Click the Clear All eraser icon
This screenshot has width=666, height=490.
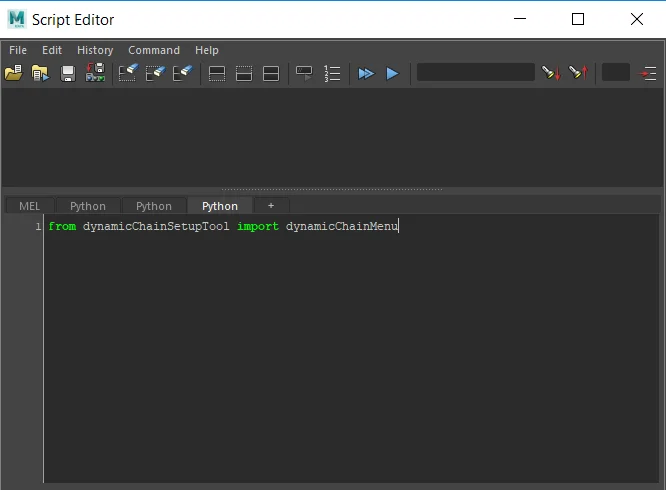click(x=183, y=73)
